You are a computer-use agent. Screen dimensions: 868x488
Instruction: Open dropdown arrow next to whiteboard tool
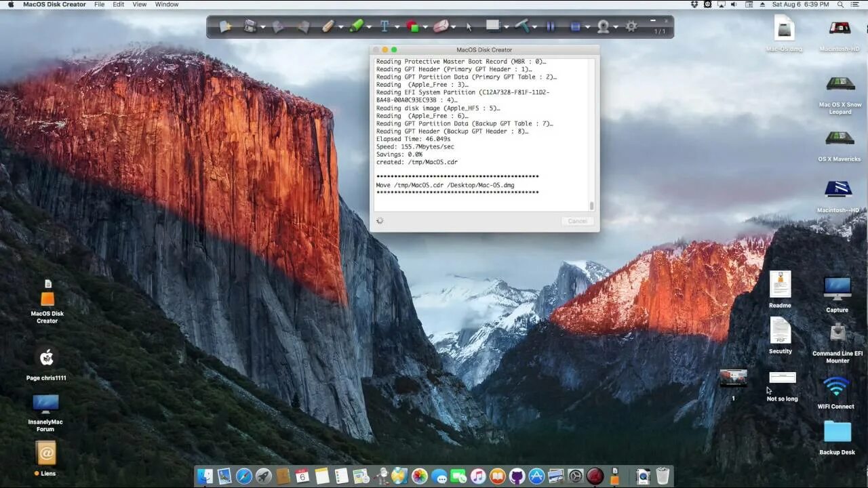tap(506, 28)
